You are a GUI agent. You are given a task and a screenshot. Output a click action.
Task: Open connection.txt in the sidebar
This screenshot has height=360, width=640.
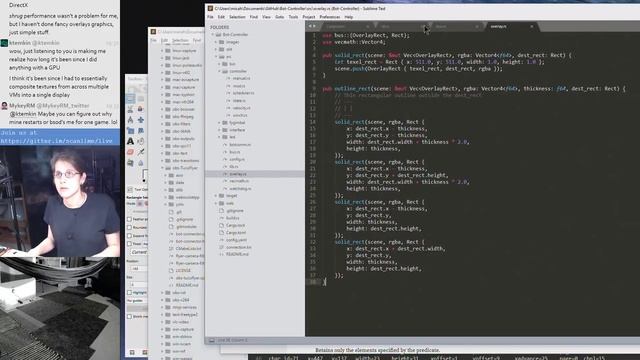[239, 247]
